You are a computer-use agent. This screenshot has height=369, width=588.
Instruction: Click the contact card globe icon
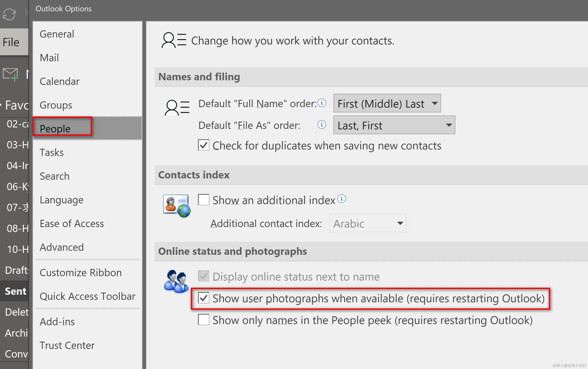[x=177, y=206]
